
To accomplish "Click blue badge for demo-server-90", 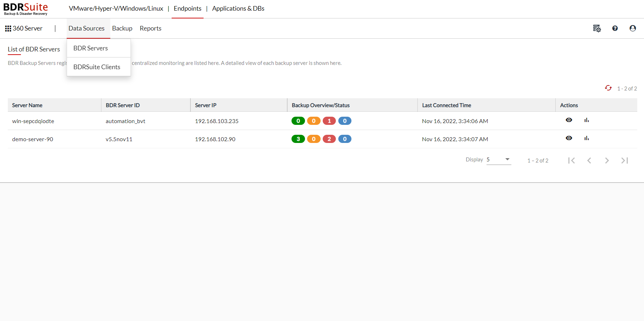I will (345, 139).
